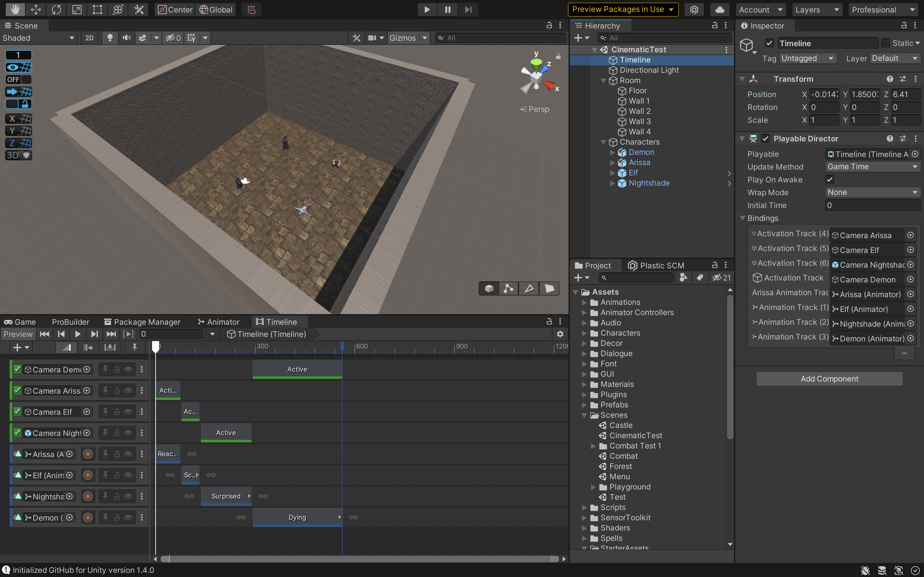
Task: Click the Play button to enter play mode
Action: pos(427,10)
